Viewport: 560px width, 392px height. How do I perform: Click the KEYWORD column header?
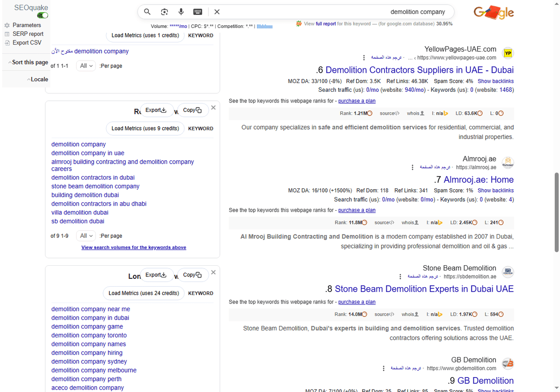pos(200,35)
